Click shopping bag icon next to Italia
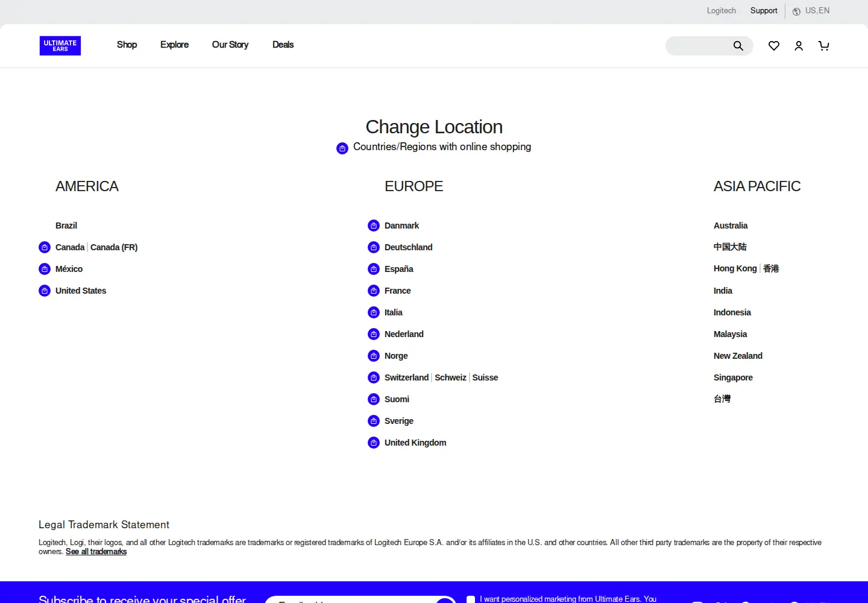 pos(374,312)
